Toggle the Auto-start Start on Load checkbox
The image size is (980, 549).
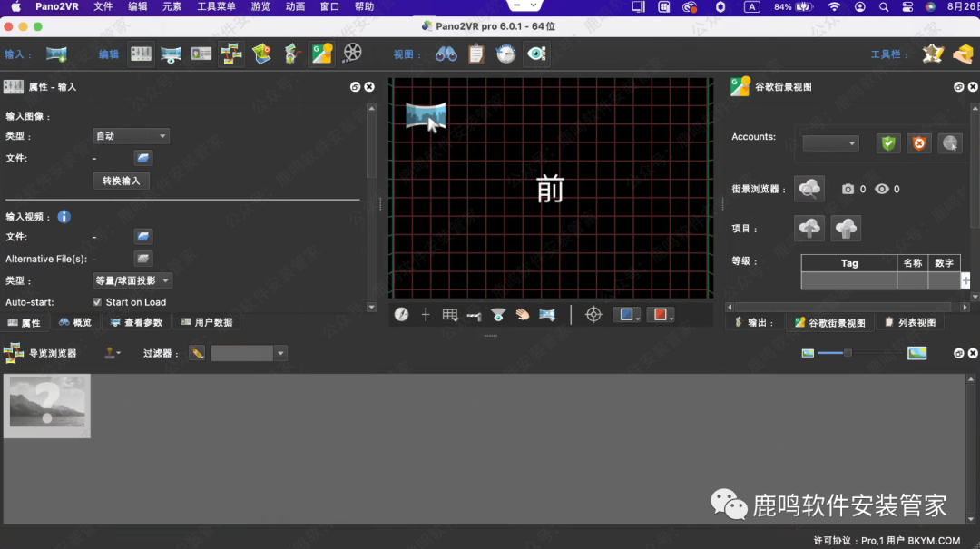(x=97, y=302)
